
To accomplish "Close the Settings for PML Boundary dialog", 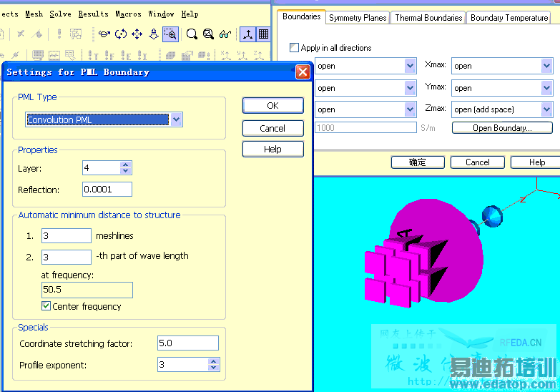I will click(303, 72).
